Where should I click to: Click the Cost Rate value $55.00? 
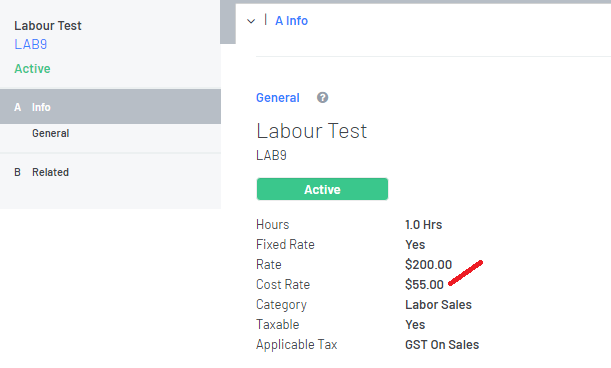click(x=424, y=285)
